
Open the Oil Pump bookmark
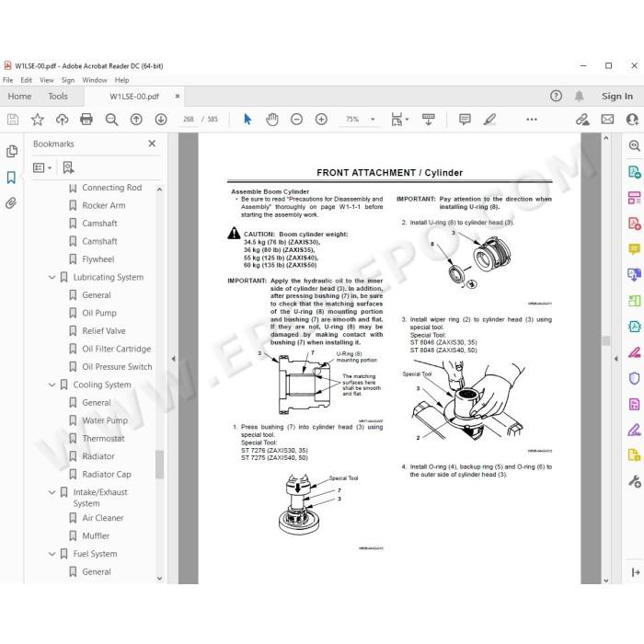coord(99,313)
